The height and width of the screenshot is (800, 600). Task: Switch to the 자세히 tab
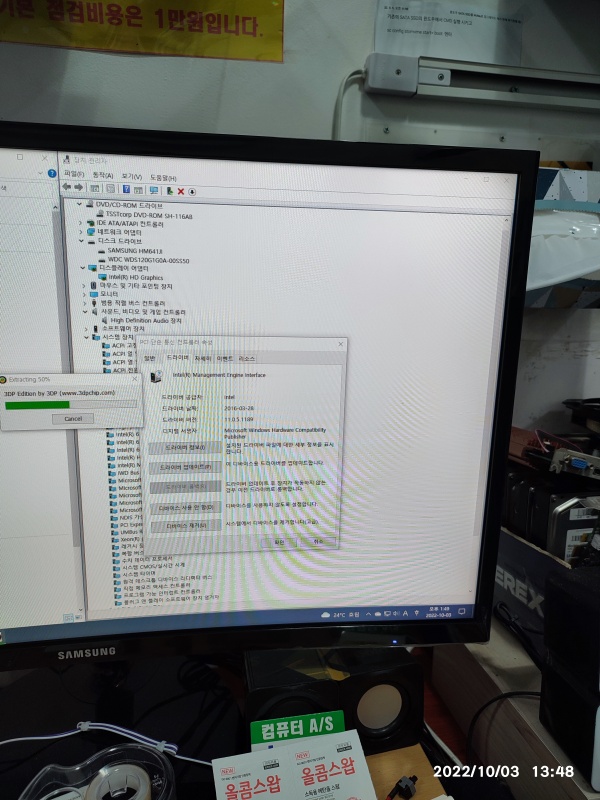203,358
